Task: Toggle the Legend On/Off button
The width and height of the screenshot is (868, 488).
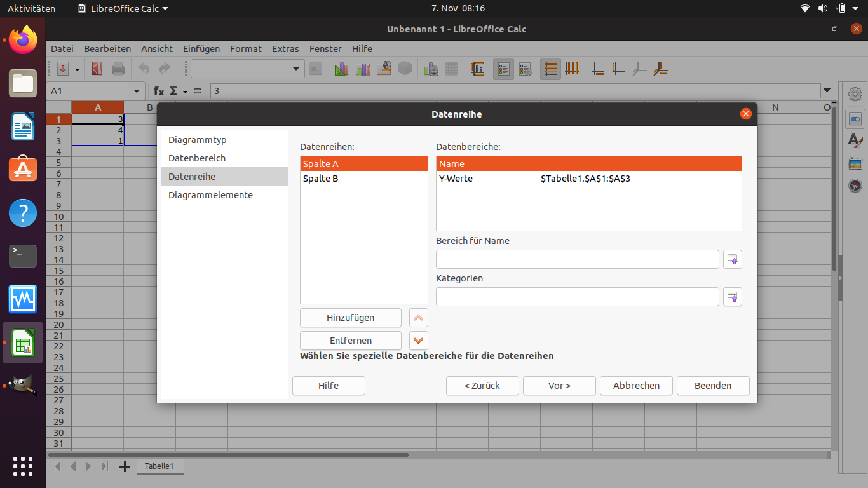Action: 504,69
